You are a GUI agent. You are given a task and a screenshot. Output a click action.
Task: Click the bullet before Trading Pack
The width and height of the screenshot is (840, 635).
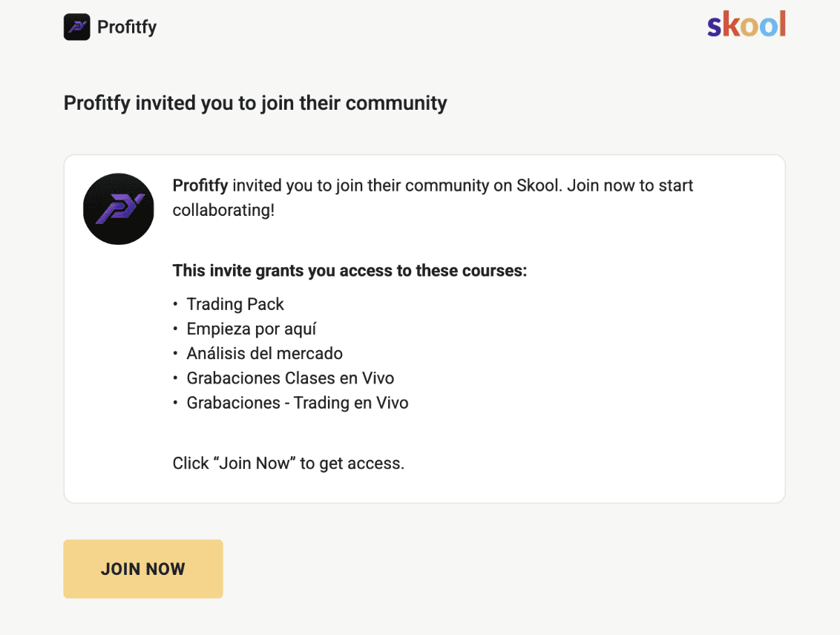pyautogui.click(x=175, y=304)
